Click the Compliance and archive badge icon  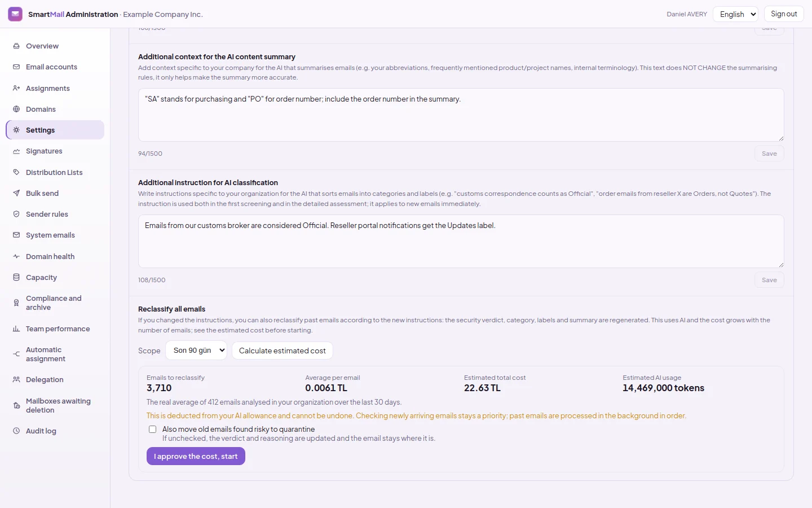[x=16, y=303]
